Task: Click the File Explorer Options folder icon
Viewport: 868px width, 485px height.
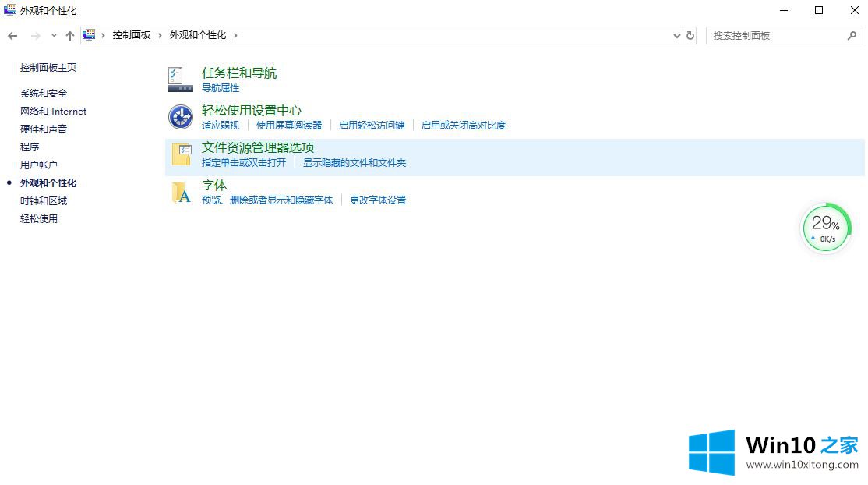Action: (181, 154)
